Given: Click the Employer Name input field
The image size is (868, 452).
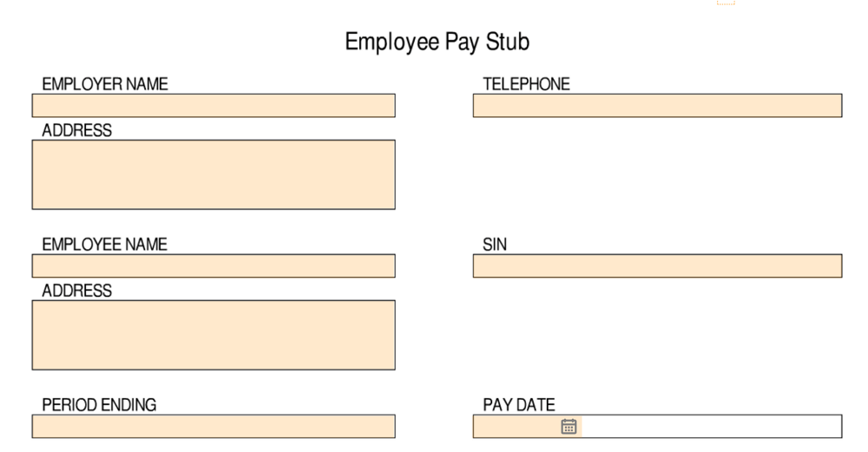Looking at the screenshot, I should tap(214, 106).
